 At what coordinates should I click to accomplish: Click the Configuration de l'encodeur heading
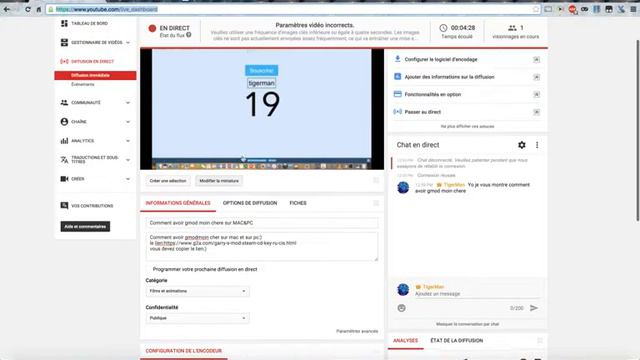click(184, 351)
